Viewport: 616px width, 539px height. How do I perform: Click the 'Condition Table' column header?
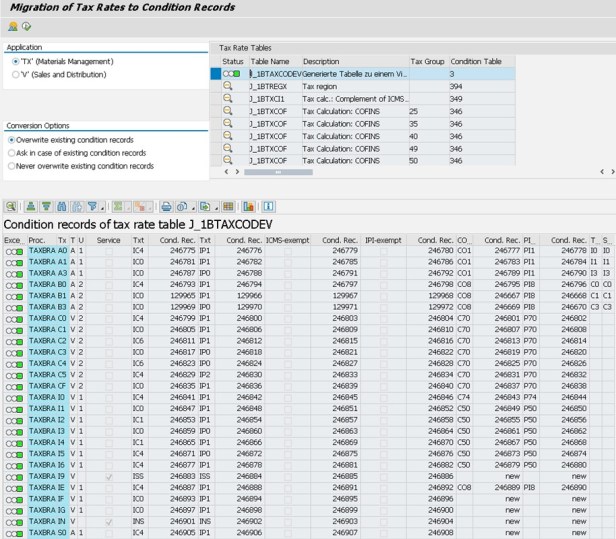point(476,61)
